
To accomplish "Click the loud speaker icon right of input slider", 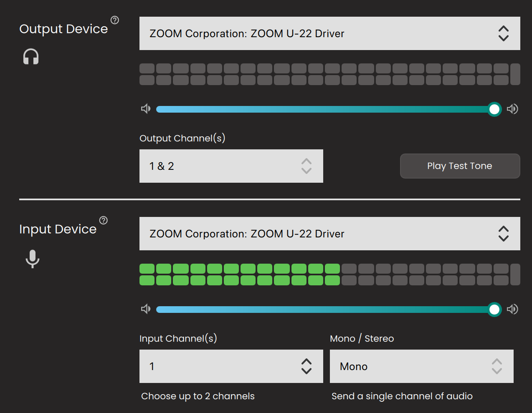I will click(512, 309).
